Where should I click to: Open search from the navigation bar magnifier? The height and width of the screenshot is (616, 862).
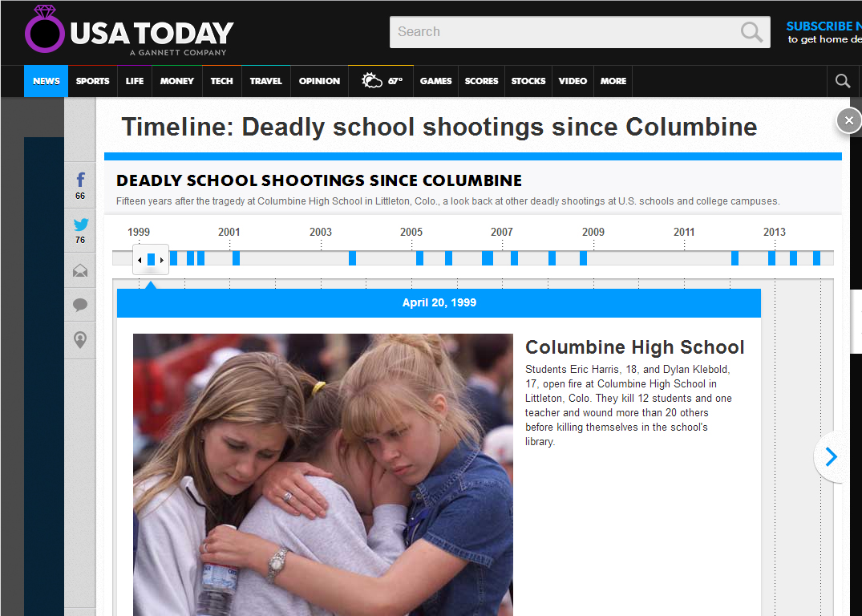(842, 81)
